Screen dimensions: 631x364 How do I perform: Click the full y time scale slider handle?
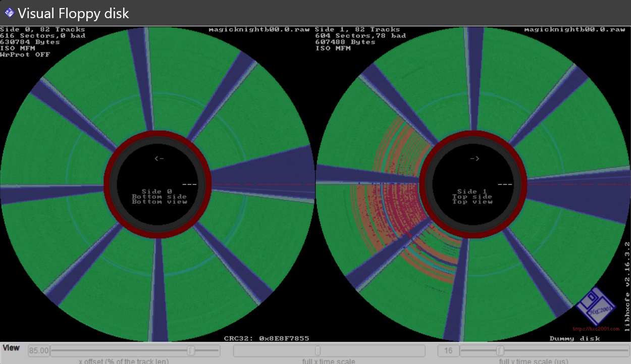[x=500, y=351]
